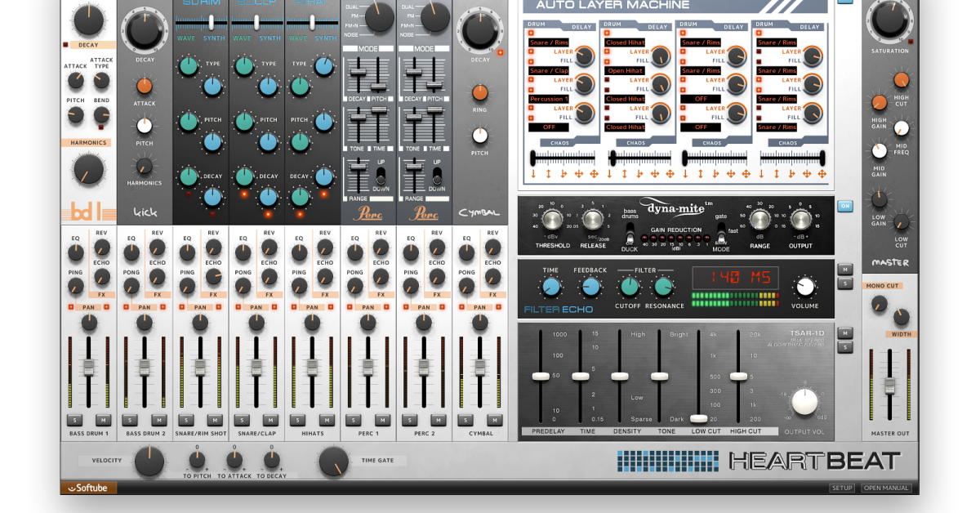Viewport: 980px width, 513px height.
Task: Solo the Perc 1 channel
Action: [x=354, y=420]
